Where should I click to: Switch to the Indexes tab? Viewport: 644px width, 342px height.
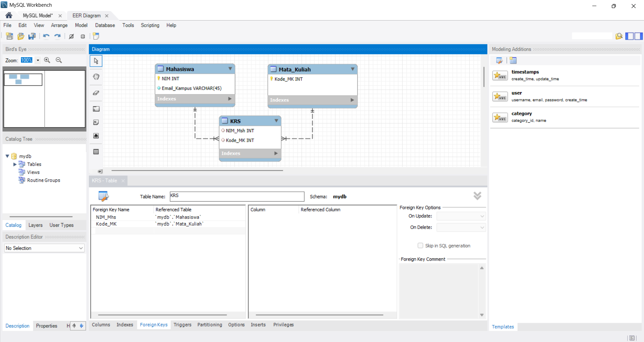[x=125, y=325]
